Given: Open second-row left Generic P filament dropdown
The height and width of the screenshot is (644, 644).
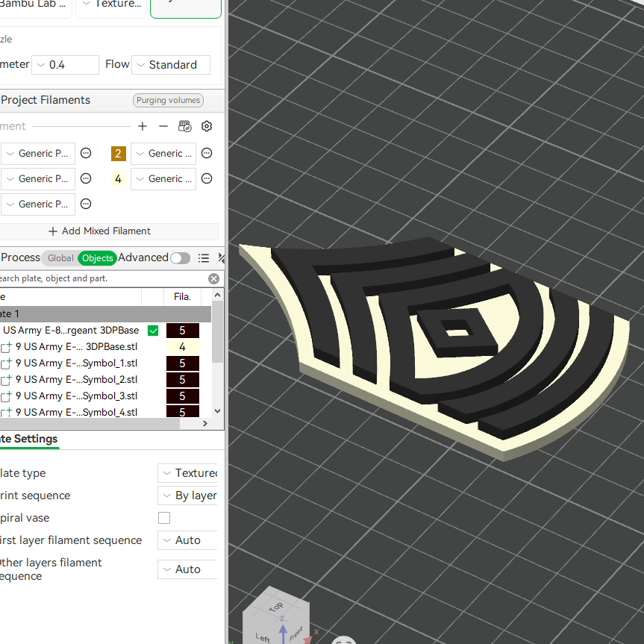Looking at the screenshot, I should click(x=38, y=179).
